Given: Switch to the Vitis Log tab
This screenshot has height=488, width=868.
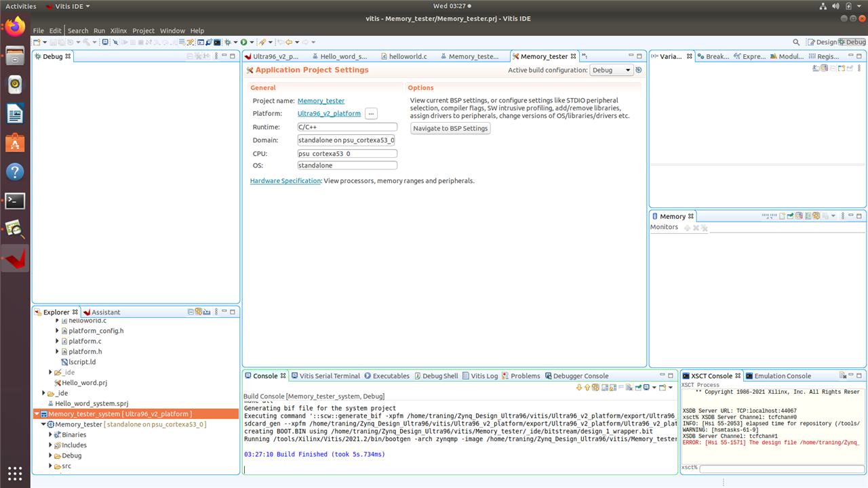Looking at the screenshot, I should 479,375.
